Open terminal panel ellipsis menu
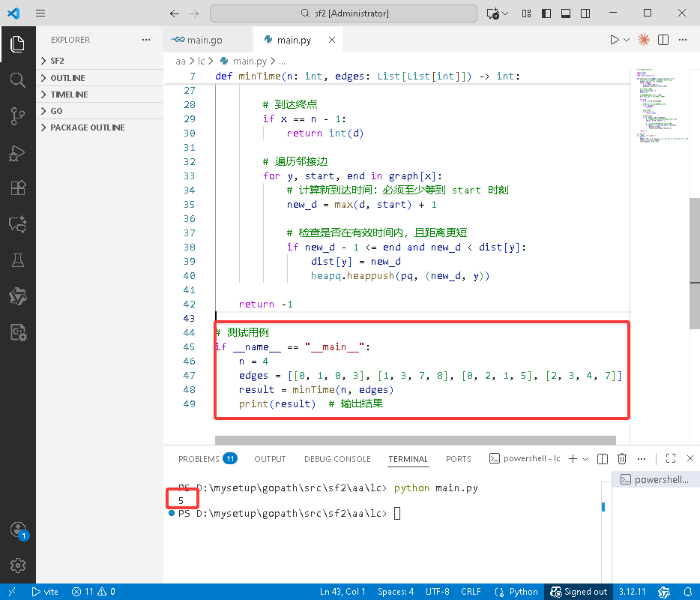The width and height of the screenshot is (700, 600). 642,459
